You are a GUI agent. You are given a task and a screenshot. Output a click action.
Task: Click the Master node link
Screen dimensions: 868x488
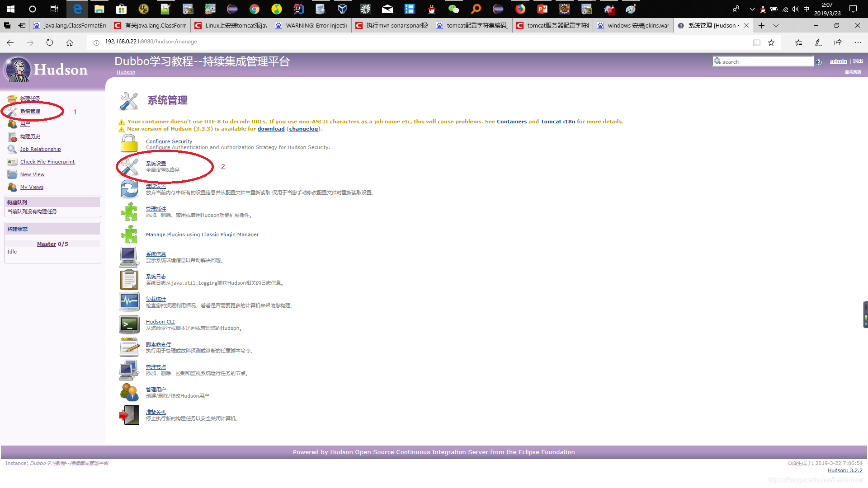coord(47,244)
